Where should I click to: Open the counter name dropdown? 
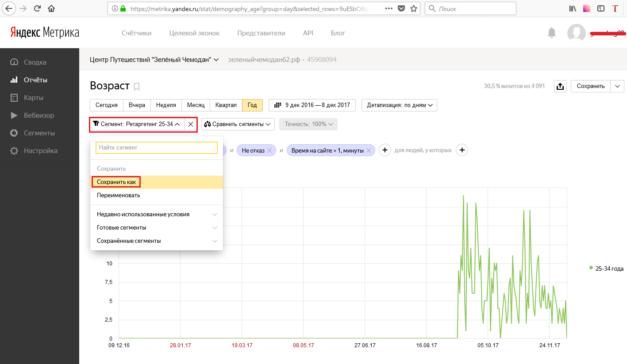154,60
